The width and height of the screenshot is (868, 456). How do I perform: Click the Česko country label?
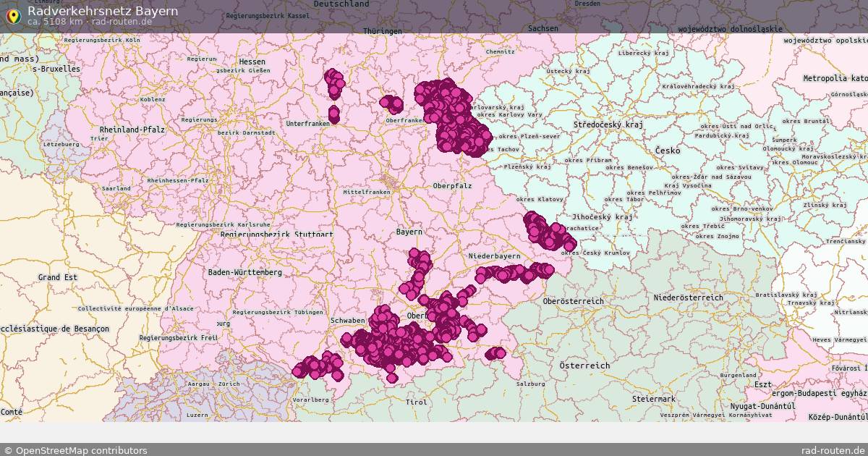[666, 151]
